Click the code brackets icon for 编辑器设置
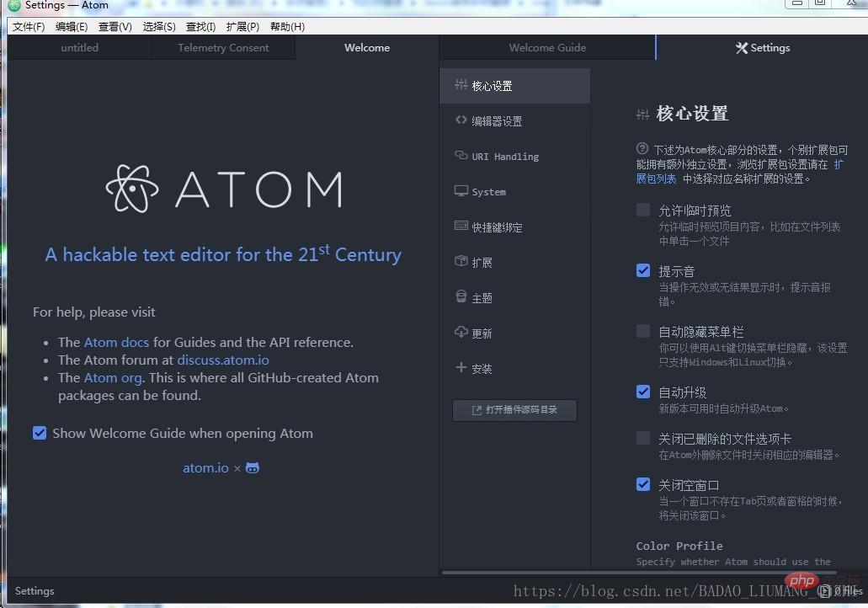The image size is (868, 608). click(461, 120)
